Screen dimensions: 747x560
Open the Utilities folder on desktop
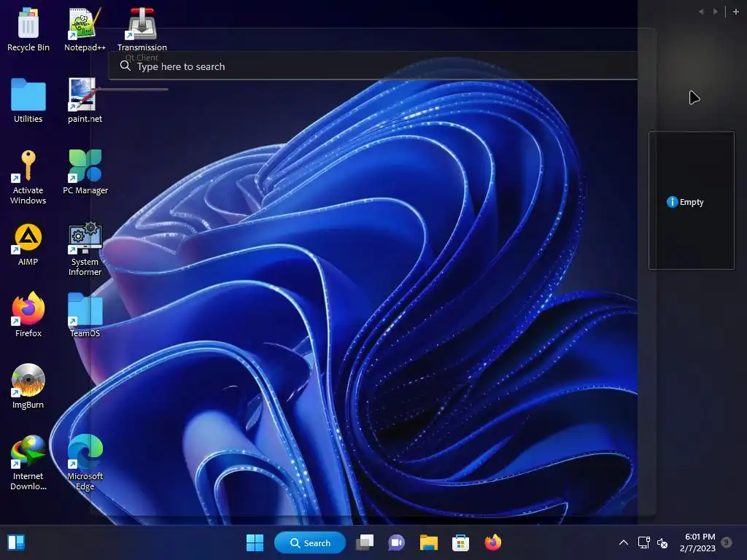28,101
